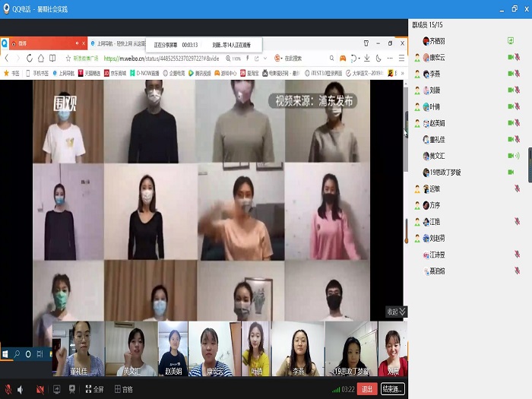Viewport: 532px width, 399px height.
Task: Click the green signal strength indicator
Action: pyautogui.click(x=336, y=389)
